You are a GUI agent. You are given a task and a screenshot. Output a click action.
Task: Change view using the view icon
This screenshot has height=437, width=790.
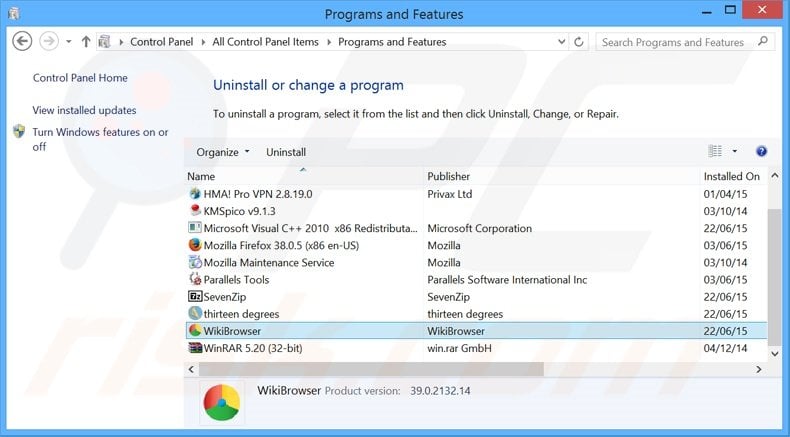(x=715, y=151)
